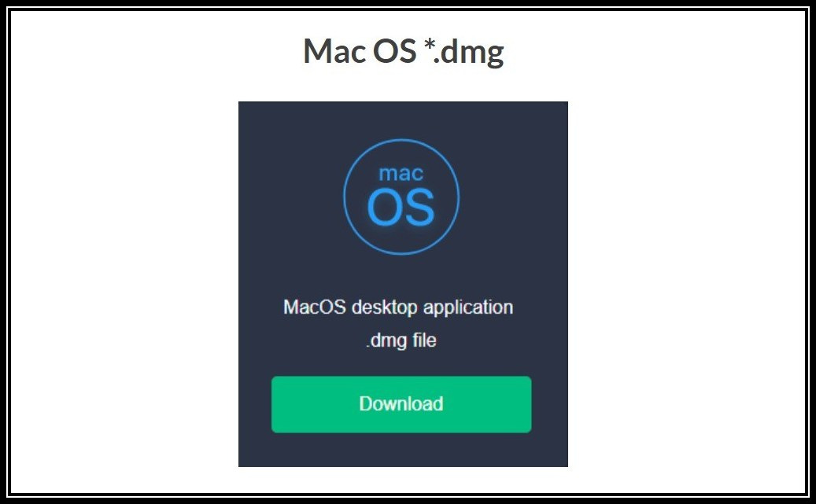816x504 pixels.
Task: Click the word 'file' below the description
Action: click(424, 340)
